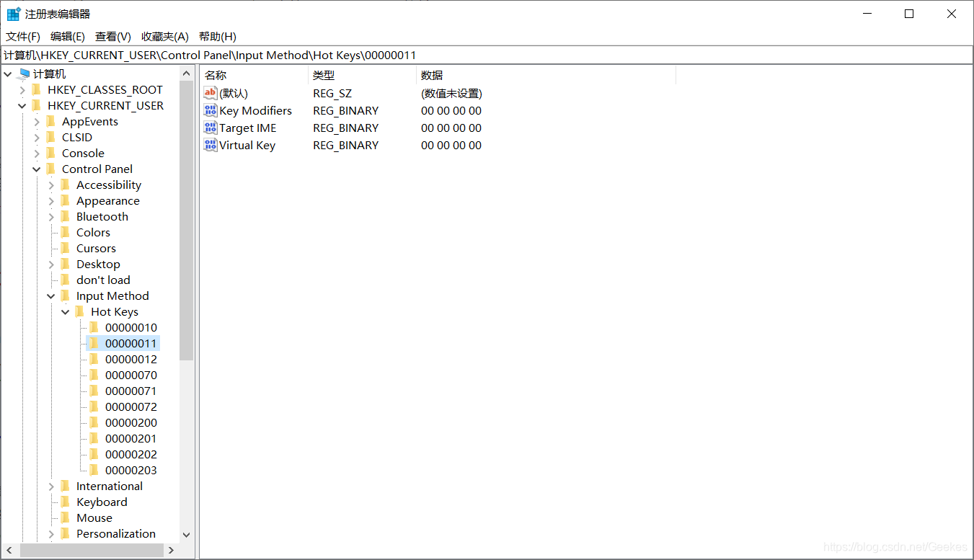Click the folder icon beside 00000010
This screenshot has width=974, height=560.
(x=94, y=327)
